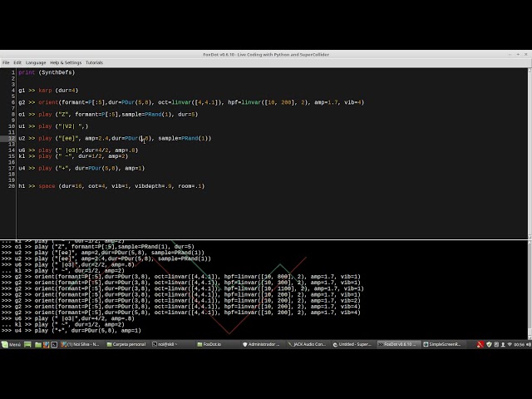The width and height of the screenshot is (532, 399).
Task: Click the FoxDot window title bar
Action: 266,54
